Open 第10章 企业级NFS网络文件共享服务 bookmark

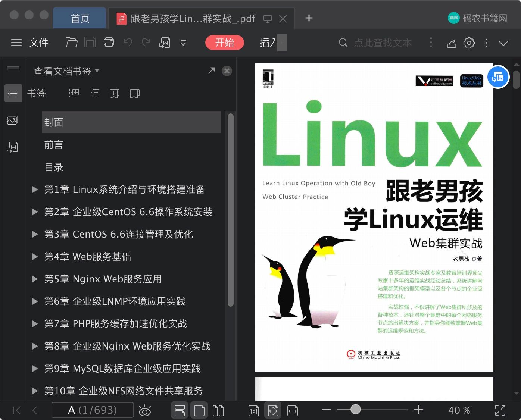coord(124,391)
